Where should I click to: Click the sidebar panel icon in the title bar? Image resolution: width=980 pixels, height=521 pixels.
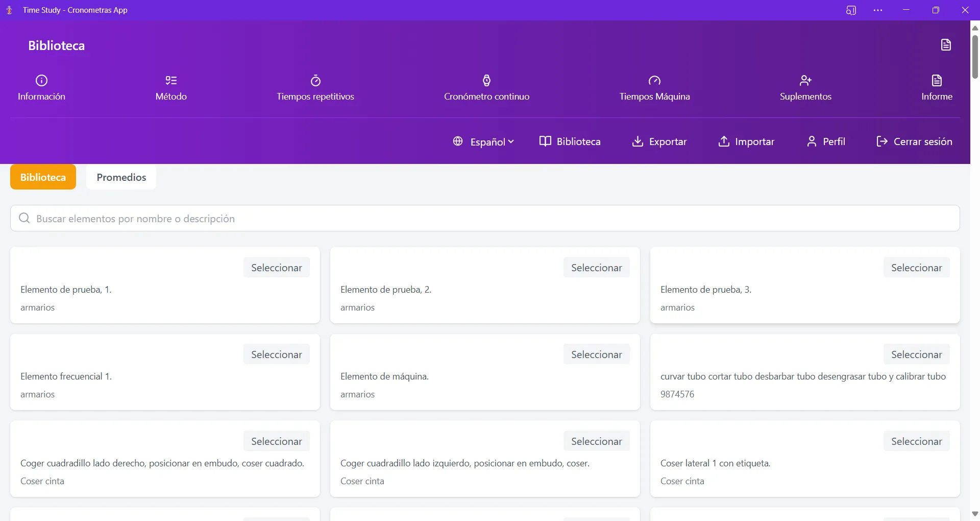click(x=851, y=10)
